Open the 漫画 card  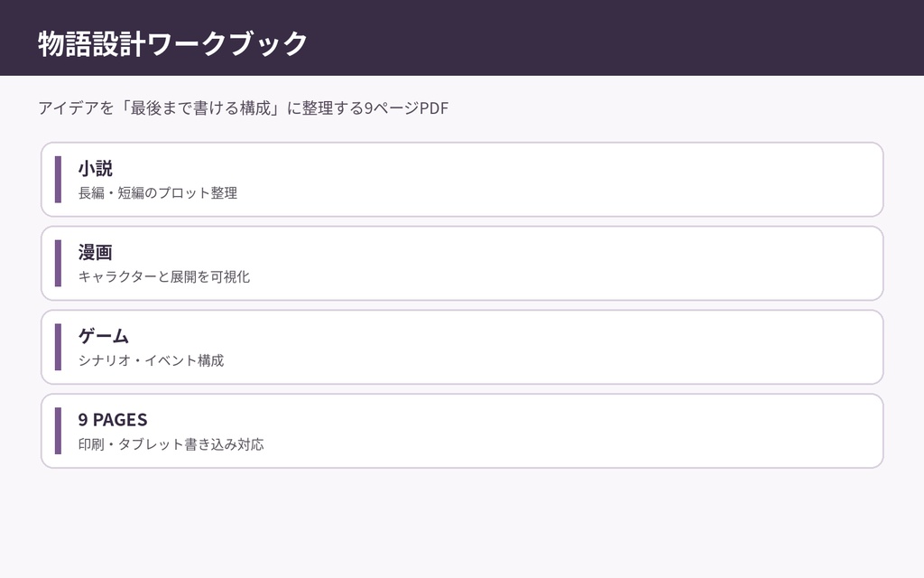(x=462, y=263)
